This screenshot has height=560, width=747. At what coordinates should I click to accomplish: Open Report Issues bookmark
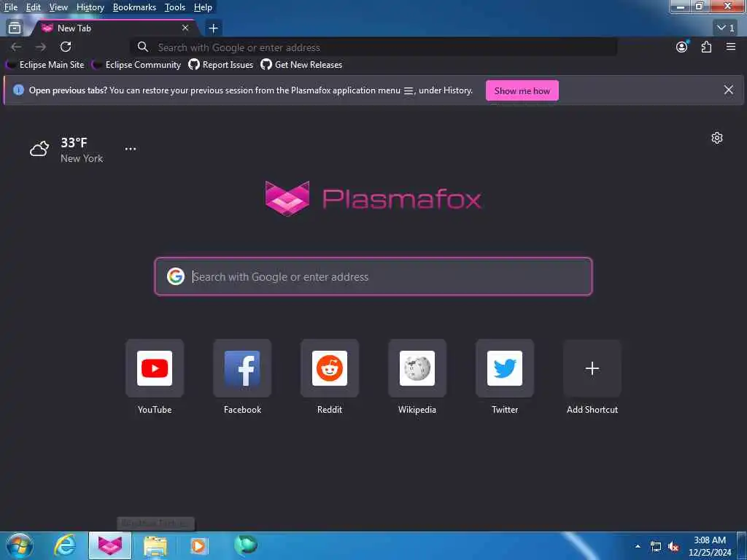point(221,65)
